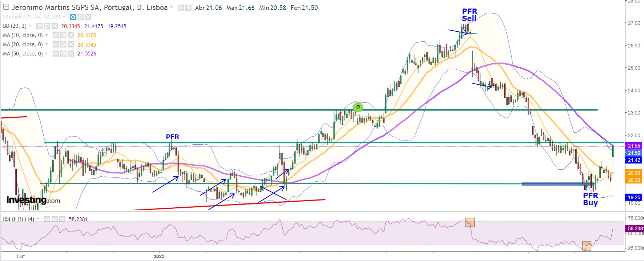Expand the MA (50, close, 0) dropdown

pyautogui.click(x=47, y=54)
